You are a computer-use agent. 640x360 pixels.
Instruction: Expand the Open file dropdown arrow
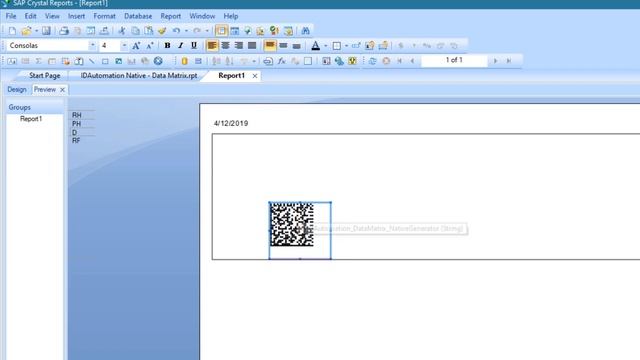(x=36, y=31)
